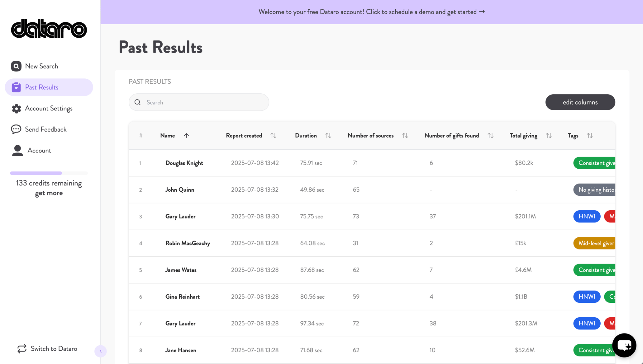
Task: Open the chat support bubble
Action: (x=624, y=345)
